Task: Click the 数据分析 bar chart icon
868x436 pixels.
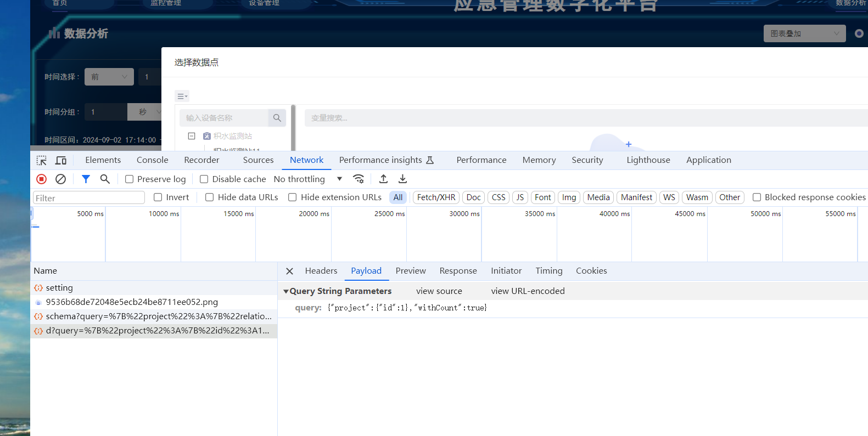Action: (54, 33)
